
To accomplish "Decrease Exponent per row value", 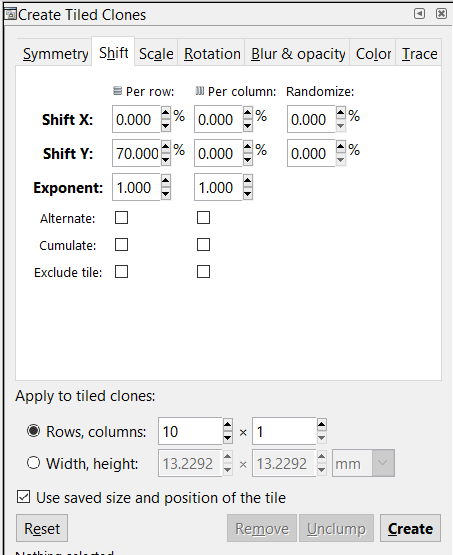I will [166, 193].
